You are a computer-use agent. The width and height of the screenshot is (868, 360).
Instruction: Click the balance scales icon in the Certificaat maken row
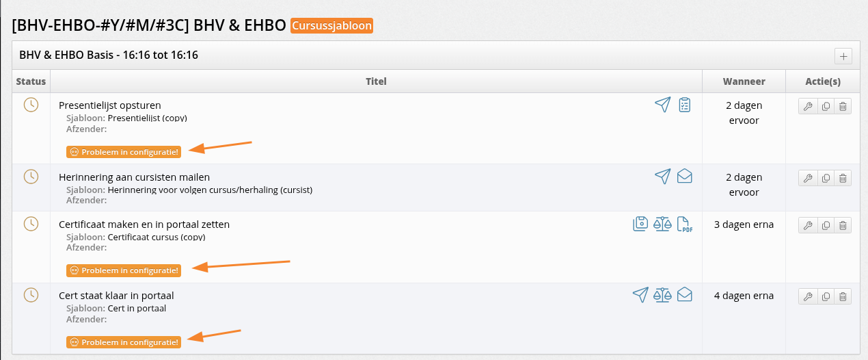[x=662, y=224]
